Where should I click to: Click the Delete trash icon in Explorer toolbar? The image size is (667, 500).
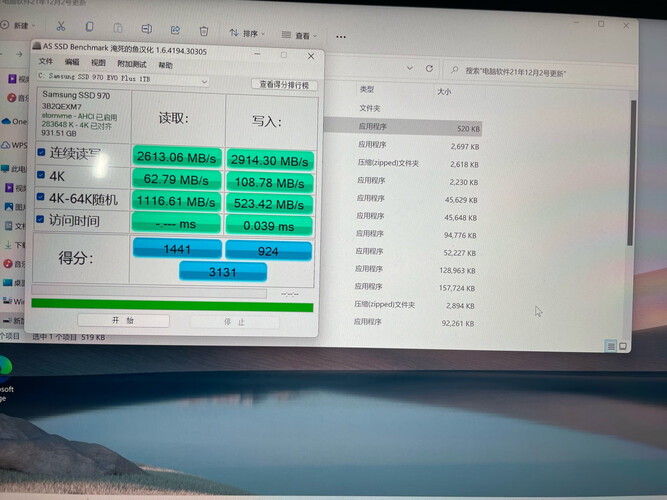[x=204, y=31]
